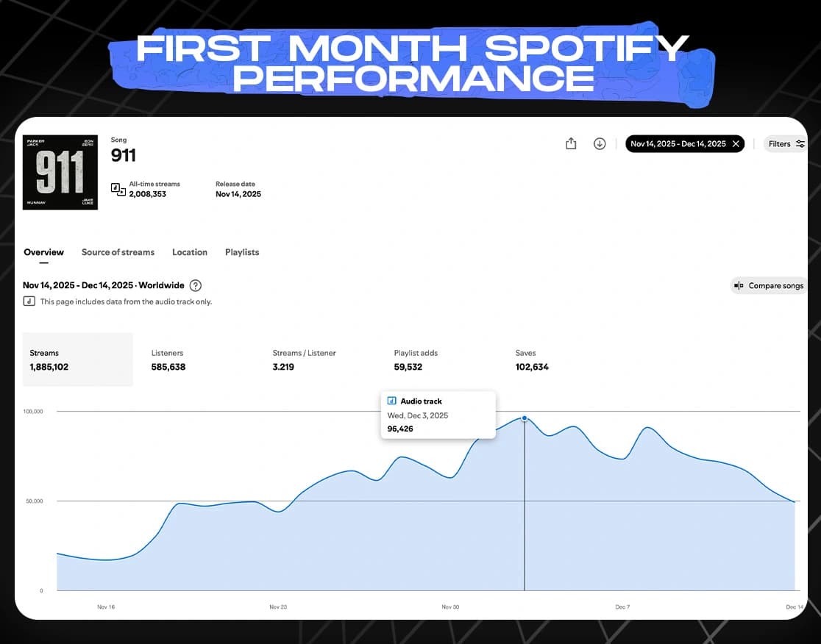
Task: Select the Streams metric card
Action: tap(77, 359)
